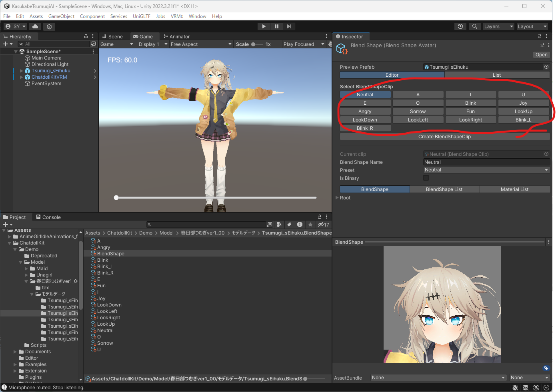Click the Preview Prefab object picker circle

(546, 67)
